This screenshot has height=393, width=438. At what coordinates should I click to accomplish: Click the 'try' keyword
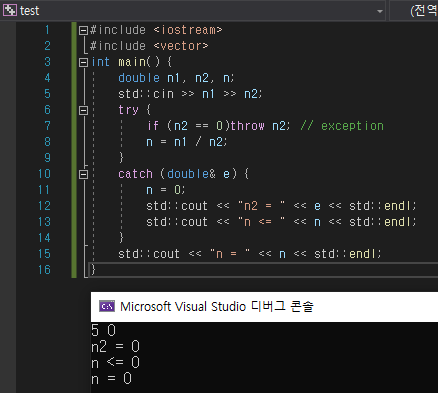pyautogui.click(x=128, y=110)
